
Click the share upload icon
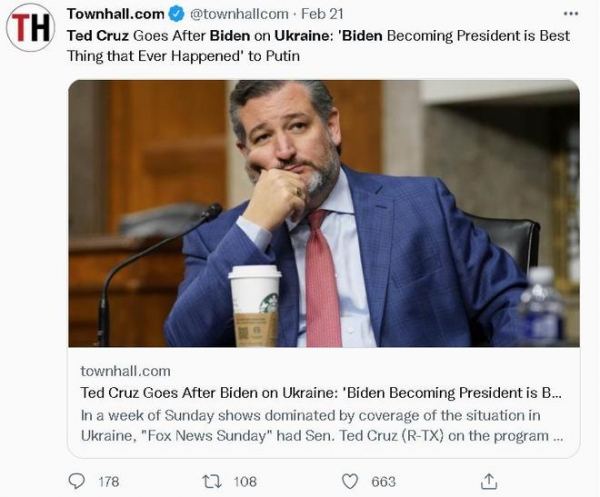489,481
